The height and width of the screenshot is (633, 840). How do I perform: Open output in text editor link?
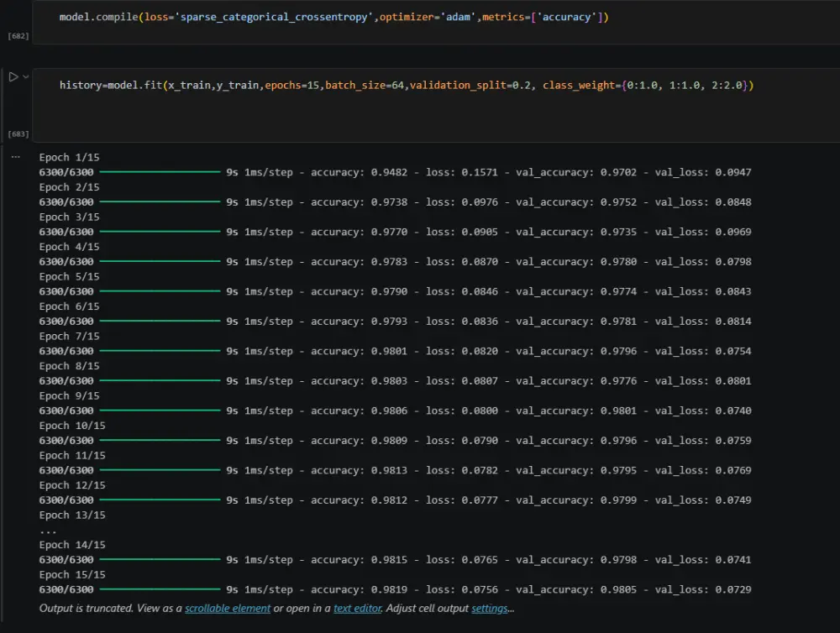pos(357,609)
